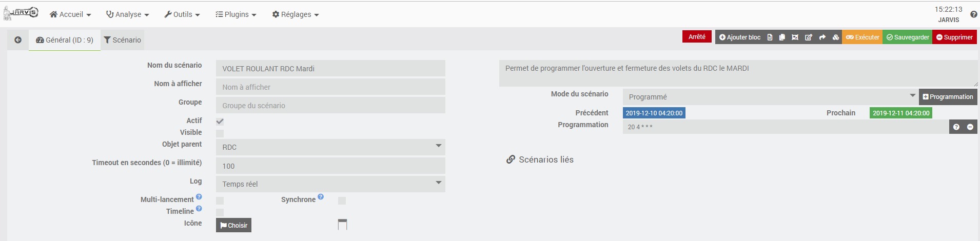Enable the Visible checkbox
980x241 pixels.
pos(220,133)
